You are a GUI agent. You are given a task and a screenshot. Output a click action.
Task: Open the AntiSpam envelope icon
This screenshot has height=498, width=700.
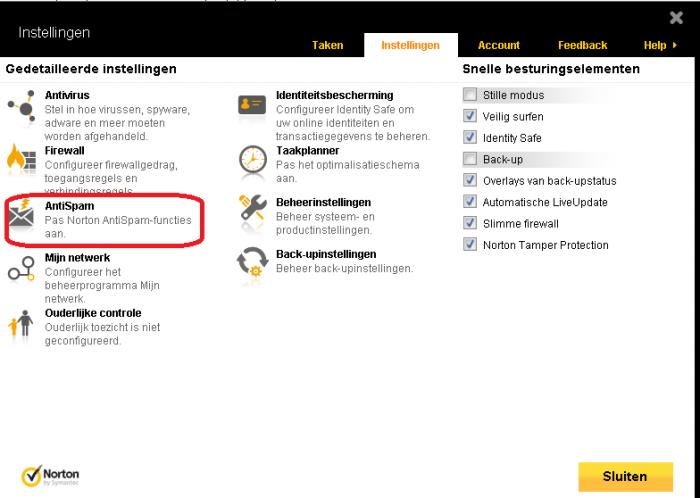point(21,215)
